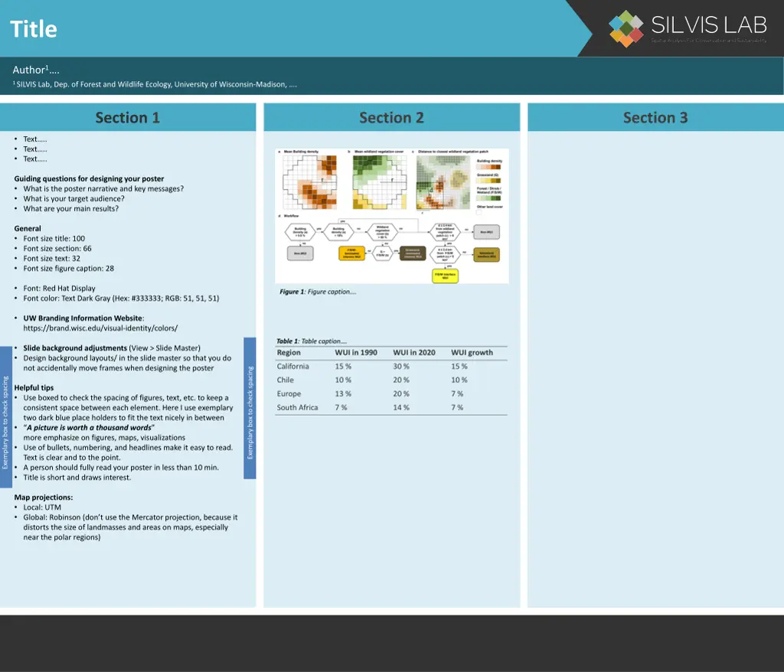Click the Section 1 header
This screenshot has height=672, width=784.
coord(128,118)
